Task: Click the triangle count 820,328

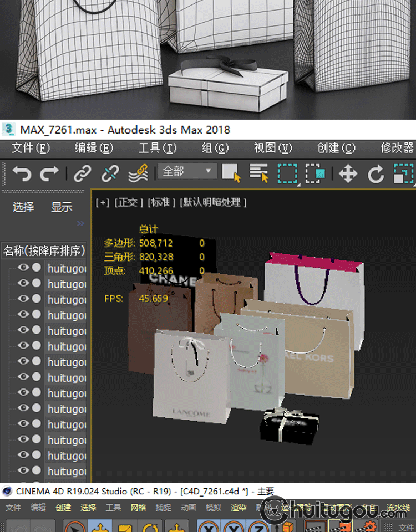Action: pos(156,257)
